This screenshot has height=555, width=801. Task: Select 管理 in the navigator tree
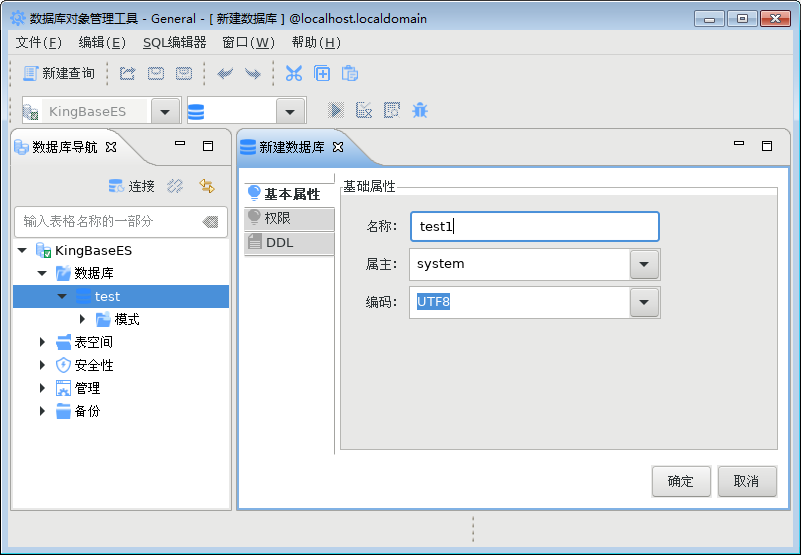pyautogui.click(x=87, y=388)
